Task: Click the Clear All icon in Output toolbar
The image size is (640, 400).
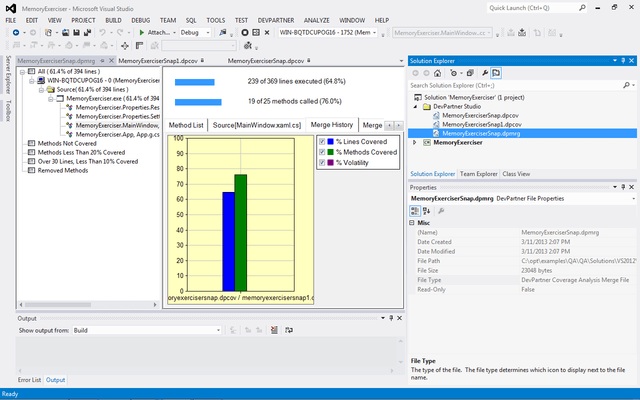Action: (x=274, y=330)
